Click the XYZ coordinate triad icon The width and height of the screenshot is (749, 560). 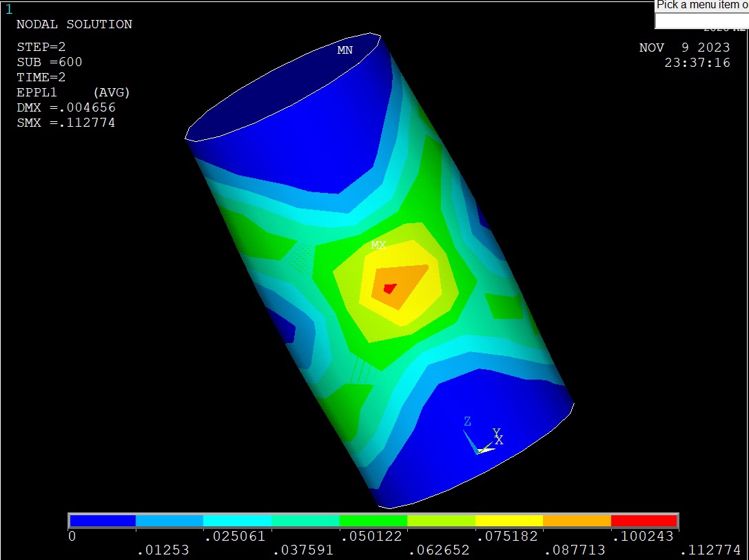484,436
